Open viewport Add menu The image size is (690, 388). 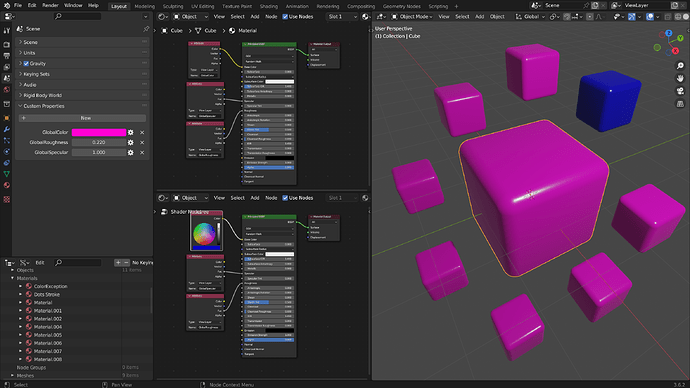click(x=480, y=17)
